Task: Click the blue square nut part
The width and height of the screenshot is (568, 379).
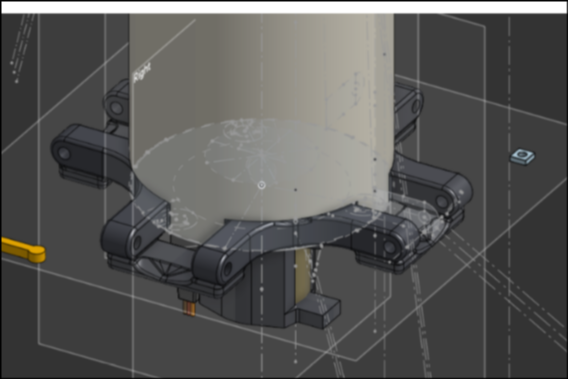Action: 523,157
